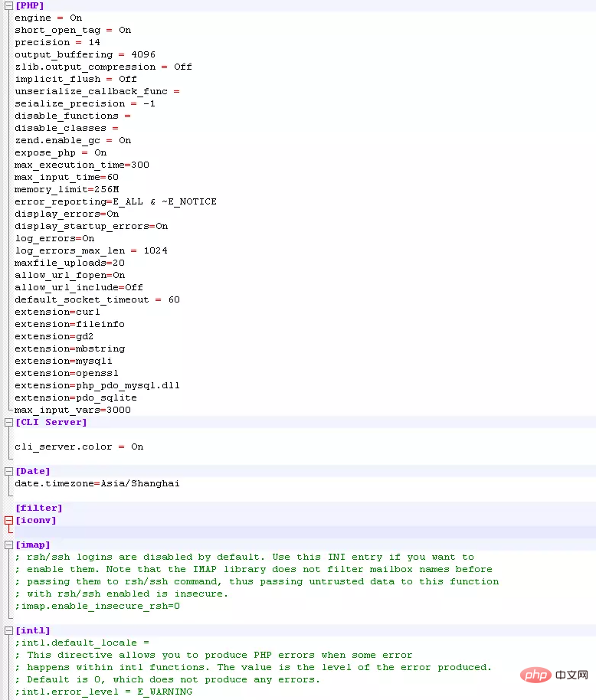The height and width of the screenshot is (700, 596).
Task: Click the ;intl.error_level = E_WARNING line
Action: click(x=103, y=692)
